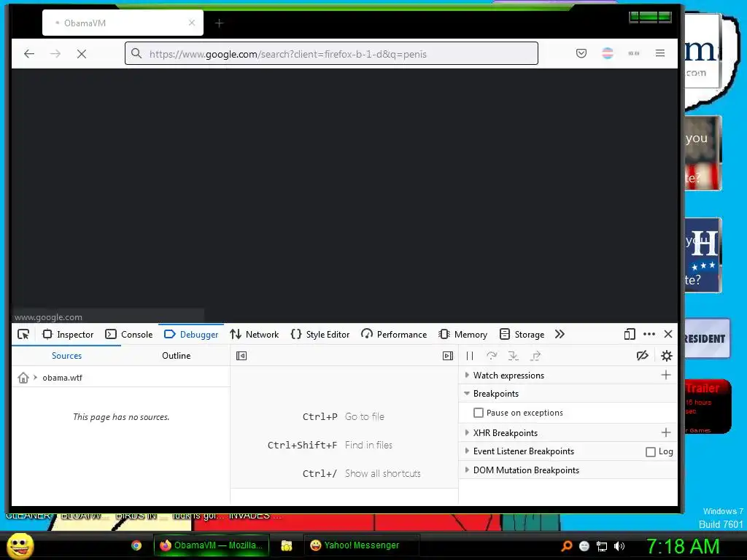747x560 pixels.
Task: Activate the element picker tool
Action: [x=23, y=334]
